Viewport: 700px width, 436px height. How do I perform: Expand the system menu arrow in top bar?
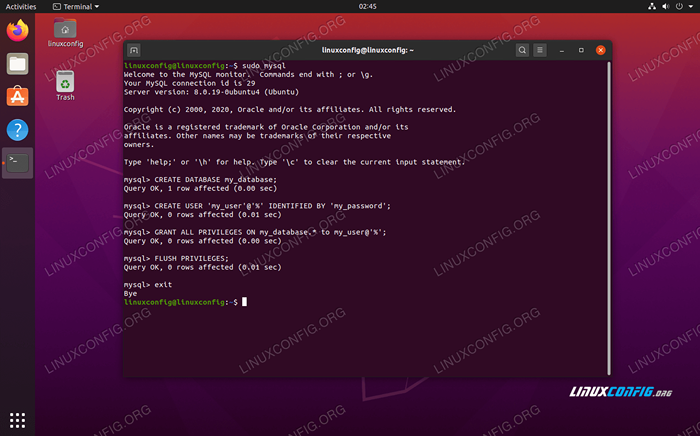691,6
